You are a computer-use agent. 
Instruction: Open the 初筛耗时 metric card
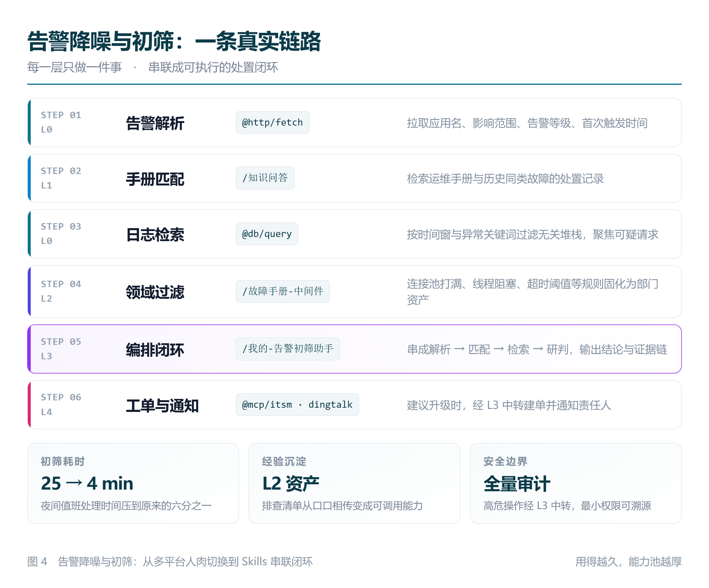tap(133, 483)
